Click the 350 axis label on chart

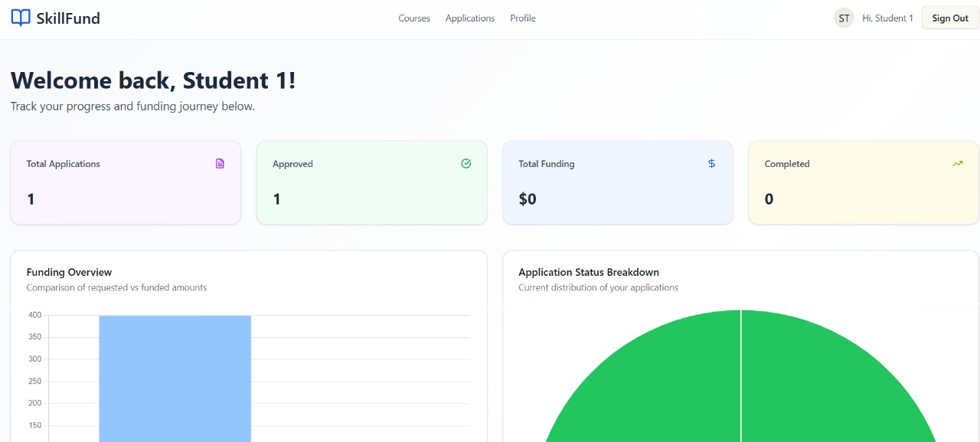35,337
